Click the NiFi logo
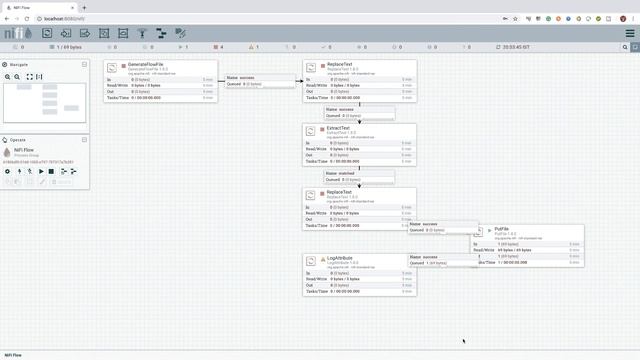The width and height of the screenshot is (640, 360). (x=18, y=33)
